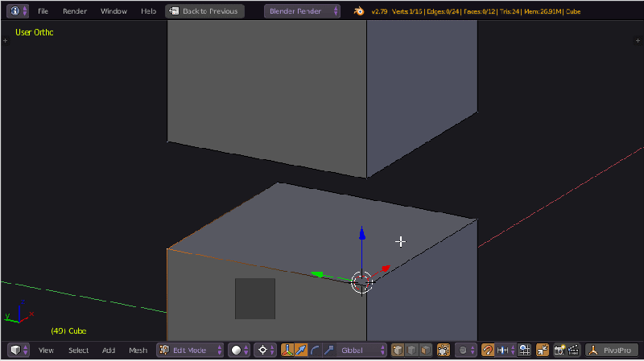This screenshot has height=361, width=644.
Task: Open the Add menu in 3D viewport header
Action: coord(109,351)
